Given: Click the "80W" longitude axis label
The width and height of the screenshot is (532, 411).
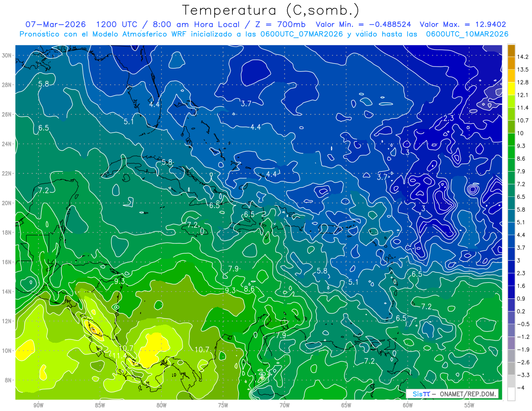Looking at the screenshot, I should 161,404.
